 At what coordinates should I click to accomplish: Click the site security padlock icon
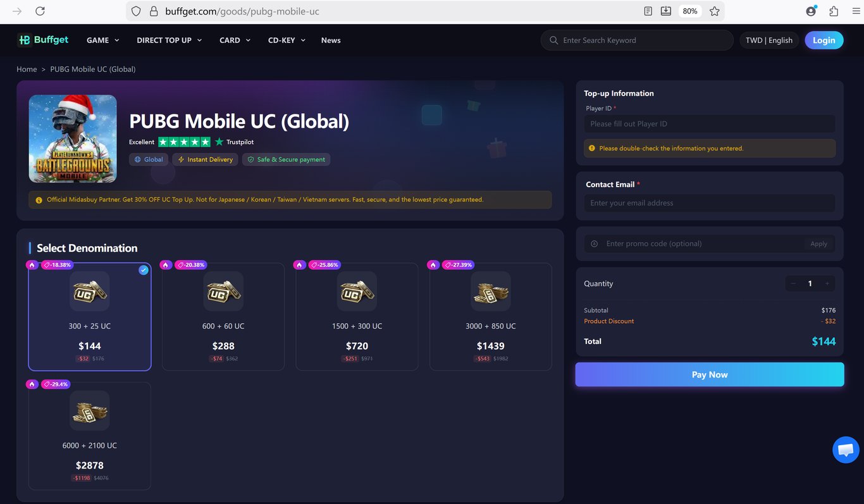pos(153,11)
